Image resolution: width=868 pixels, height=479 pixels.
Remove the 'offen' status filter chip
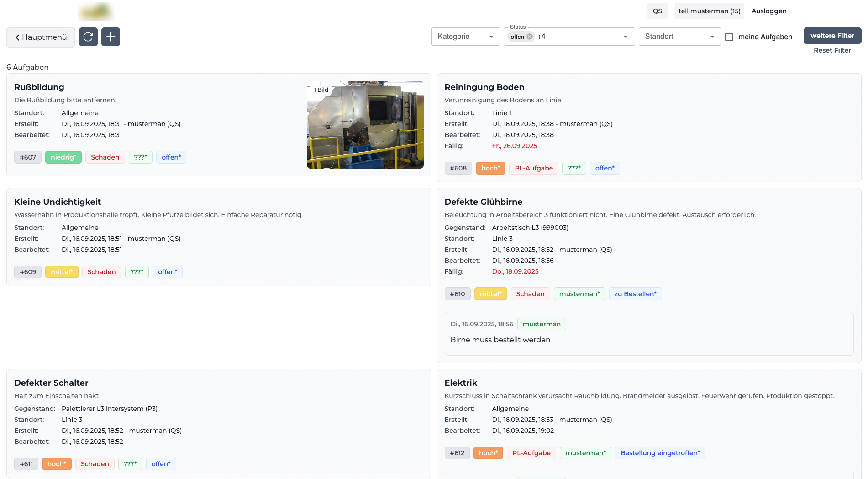pyautogui.click(x=530, y=37)
